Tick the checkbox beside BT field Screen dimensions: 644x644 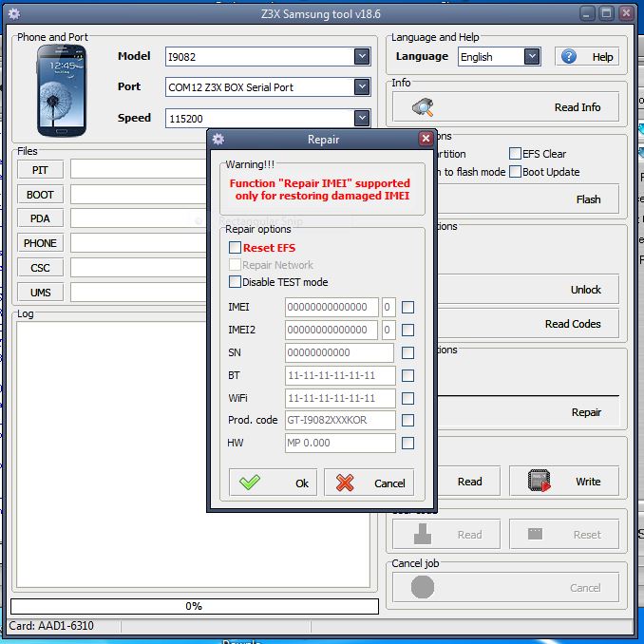click(407, 375)
